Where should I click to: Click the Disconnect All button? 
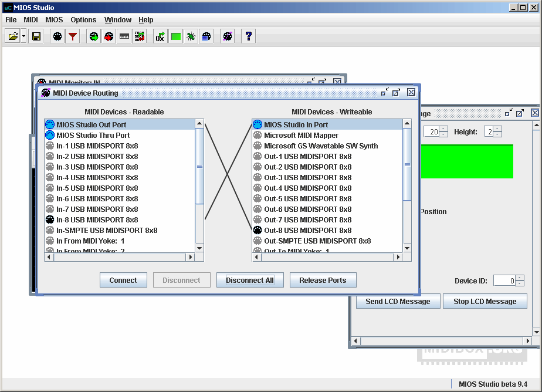pyautogui.click(x=250, y=280)
